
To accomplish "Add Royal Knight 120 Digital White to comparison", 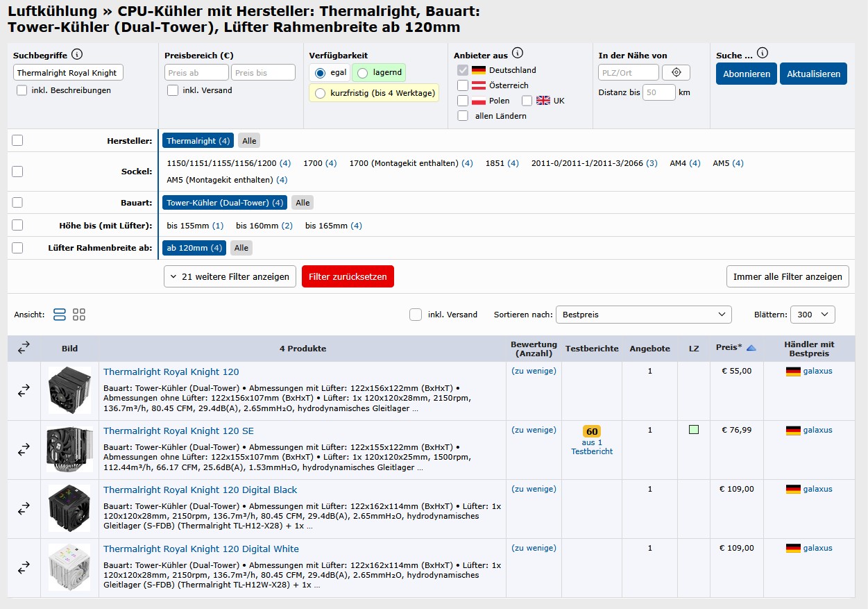I will click(x=24, y=568).
